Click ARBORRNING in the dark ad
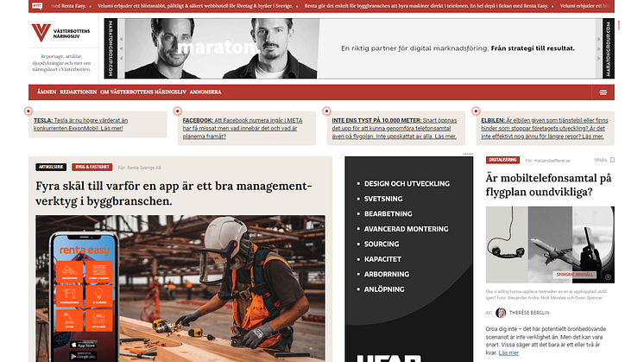The height and width of the screenshot is (362, 644). tap(387, 274)
